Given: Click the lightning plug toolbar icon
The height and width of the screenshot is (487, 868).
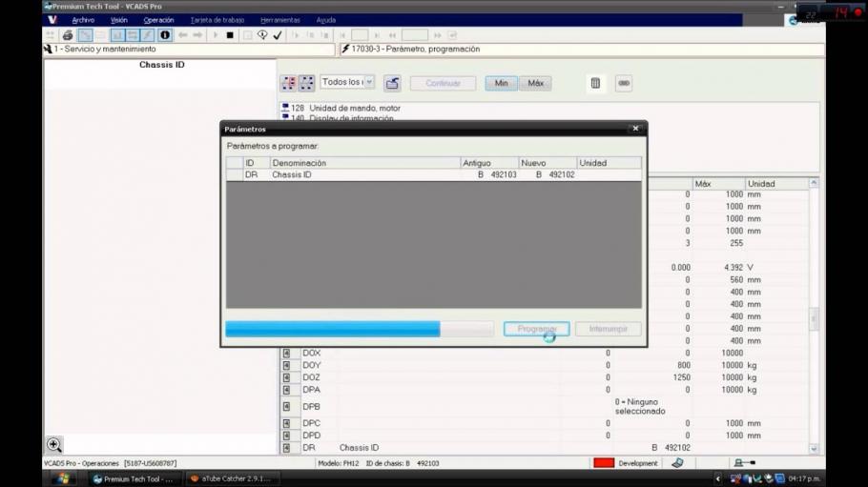Looking at the screenshot, I should coord(147,35).
